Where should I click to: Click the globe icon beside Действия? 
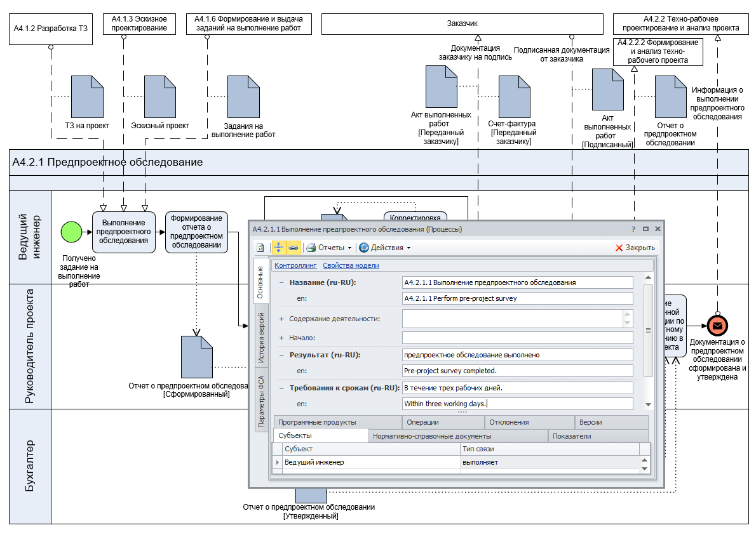tap(364, 248)
